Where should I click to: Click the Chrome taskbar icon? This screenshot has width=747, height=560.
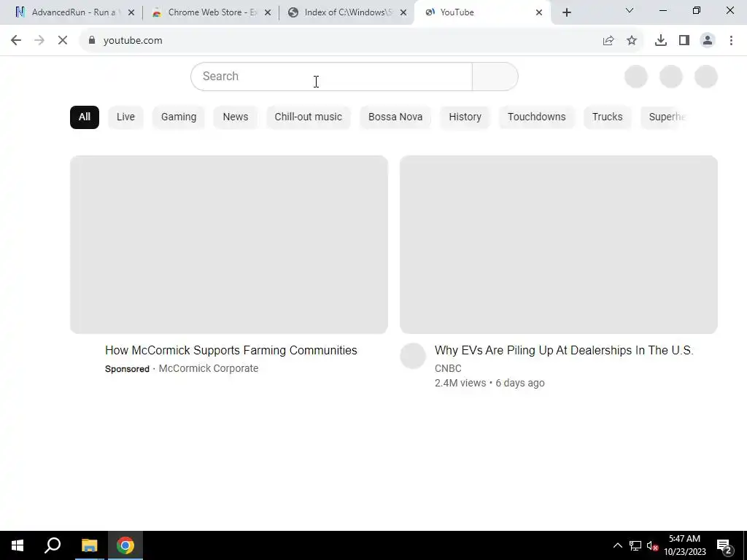pyautogui.click(x=125, y=545)
